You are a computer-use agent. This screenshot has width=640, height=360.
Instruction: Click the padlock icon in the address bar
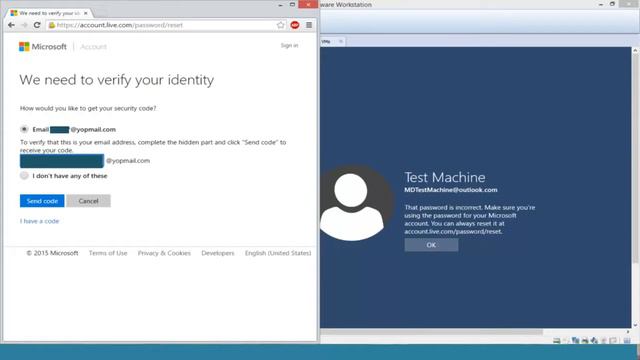(x=51, y=25)
